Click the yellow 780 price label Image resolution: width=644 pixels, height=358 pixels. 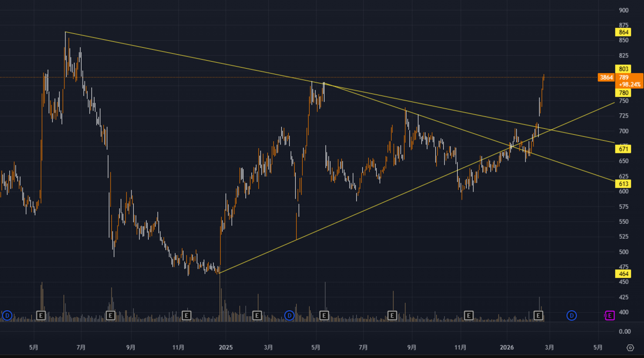(x=624, y=93)
